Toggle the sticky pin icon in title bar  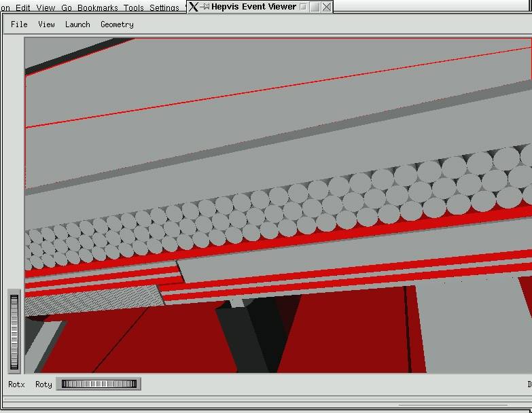click(x=205, y=7)
